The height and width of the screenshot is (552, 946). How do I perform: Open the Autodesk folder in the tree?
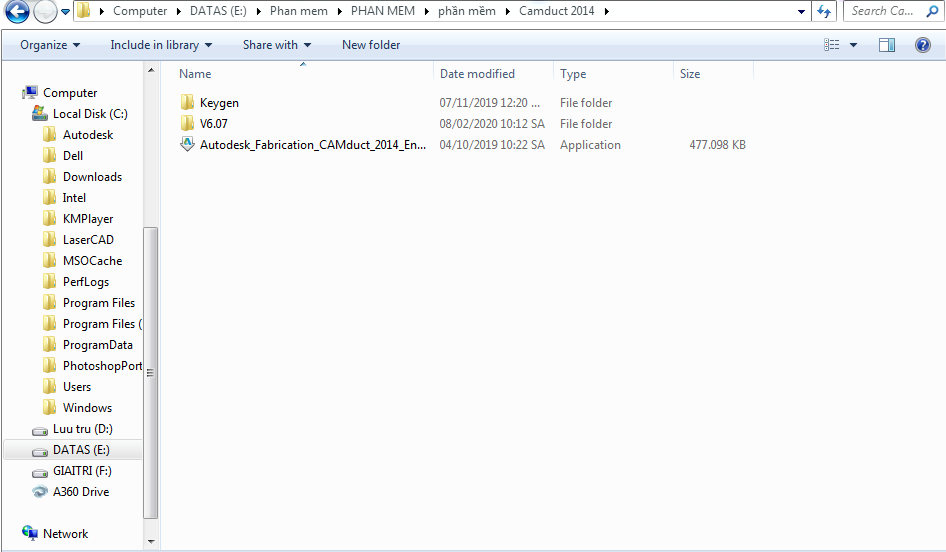coord(88,135)
